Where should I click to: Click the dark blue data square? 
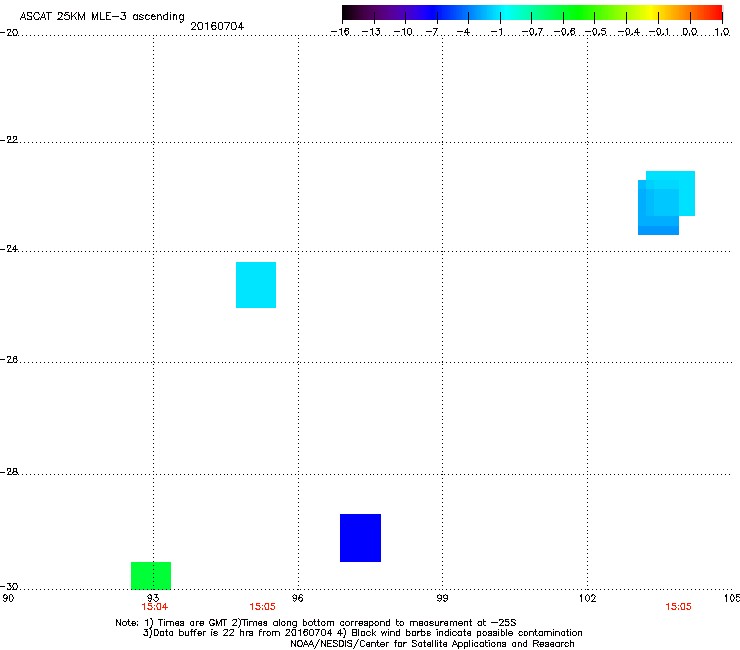pyautogui.click(x=361, y=538)
